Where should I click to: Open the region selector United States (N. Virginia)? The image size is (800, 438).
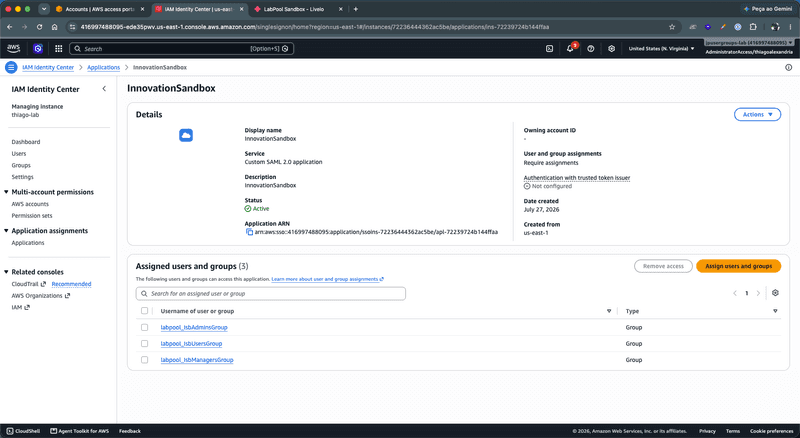(661, 48)
